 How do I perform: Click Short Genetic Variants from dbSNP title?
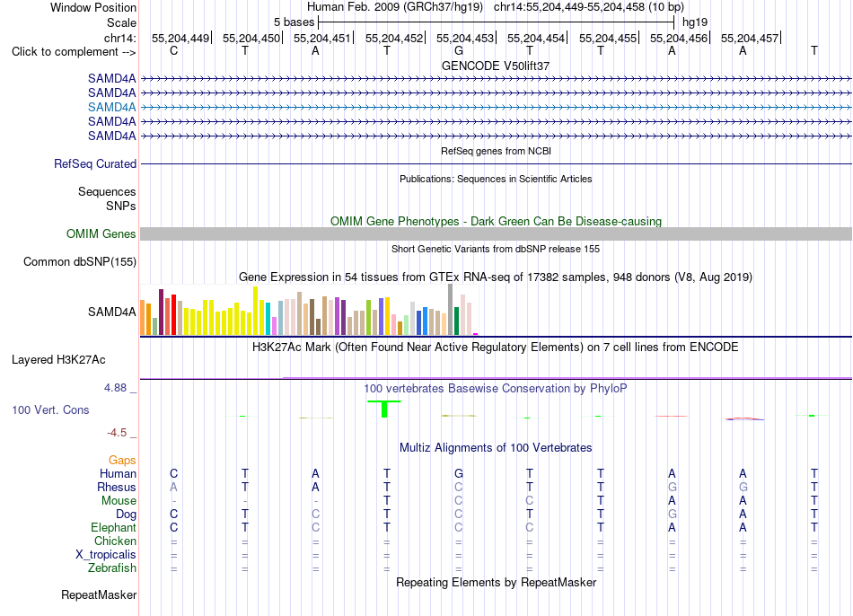pyautogui.click(x=496, y=249)
